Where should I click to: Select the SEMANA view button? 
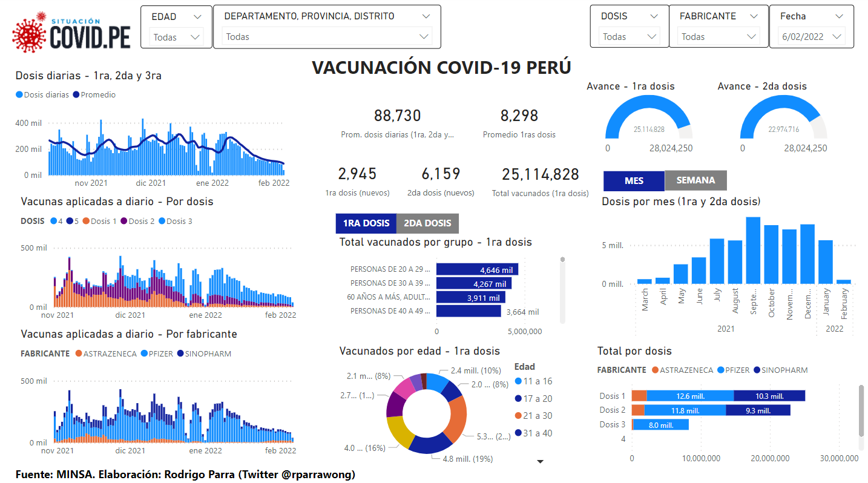click(695, 180)
